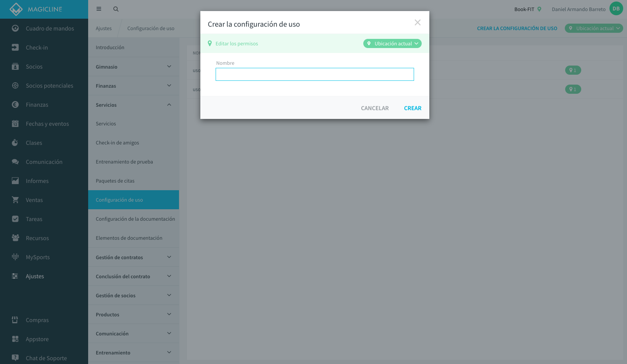Screen dimensions: 627x364
Task: Open Fechas y eventos calendar icon
Action: (15, 123)
